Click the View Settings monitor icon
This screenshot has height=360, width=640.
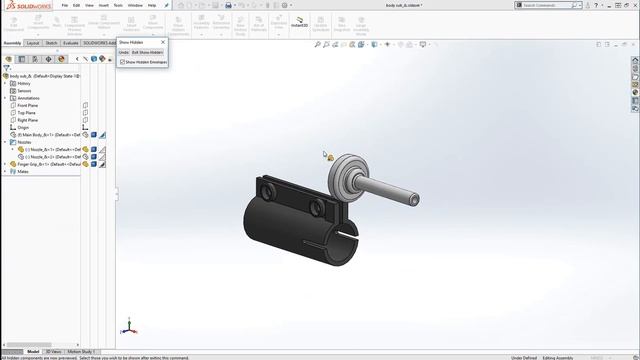(423, 44)
